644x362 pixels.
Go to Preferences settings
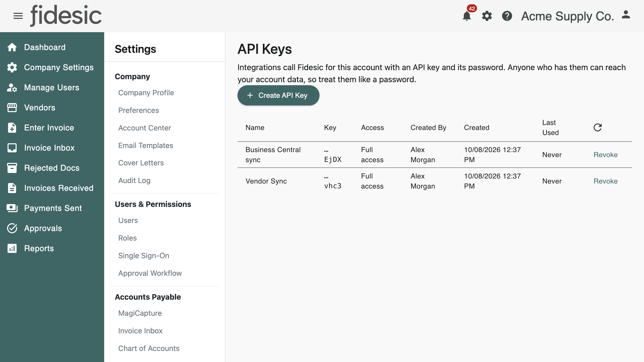(138, 110)
